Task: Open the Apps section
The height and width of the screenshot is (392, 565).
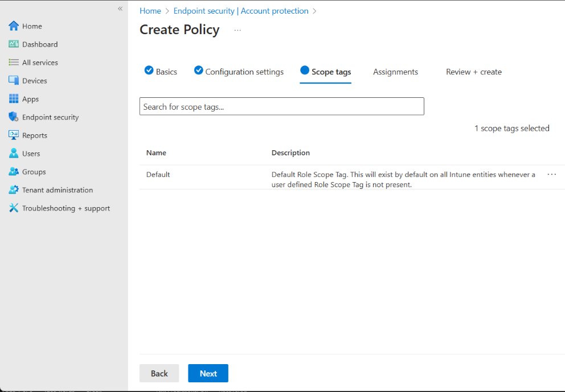Action: 13,98
